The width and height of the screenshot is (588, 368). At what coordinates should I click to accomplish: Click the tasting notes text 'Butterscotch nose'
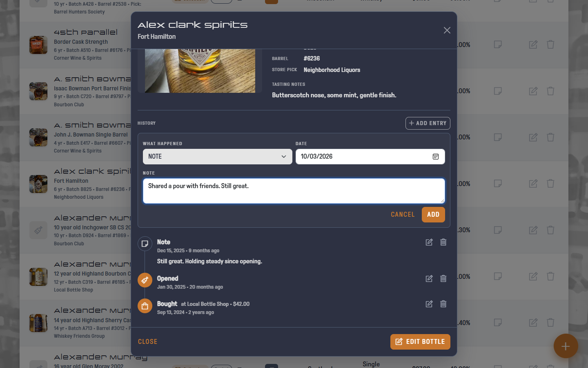click(x=298, y=95)
